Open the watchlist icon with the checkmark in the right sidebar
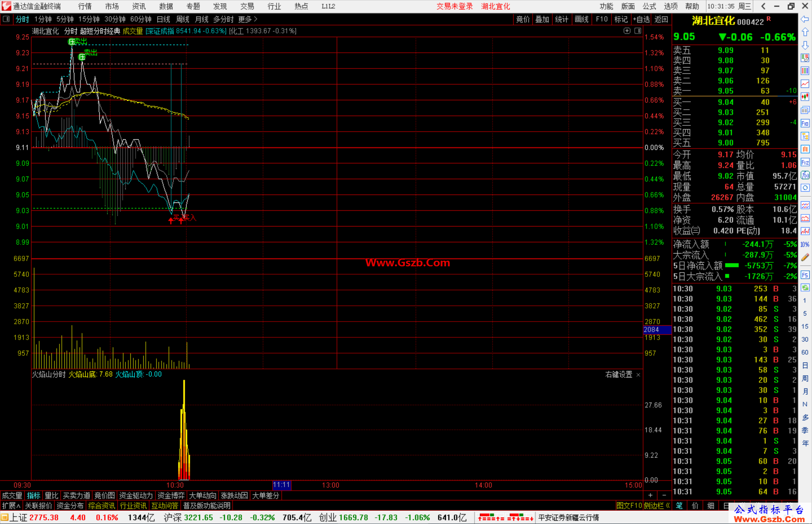Viewport: 812px width, 524px height. coord(805,58)
